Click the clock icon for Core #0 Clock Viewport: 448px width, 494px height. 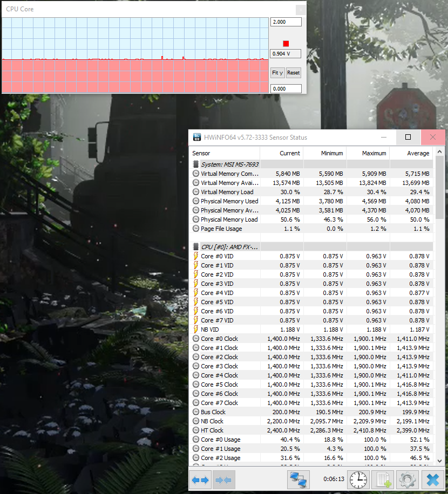(x=196, y=339)
